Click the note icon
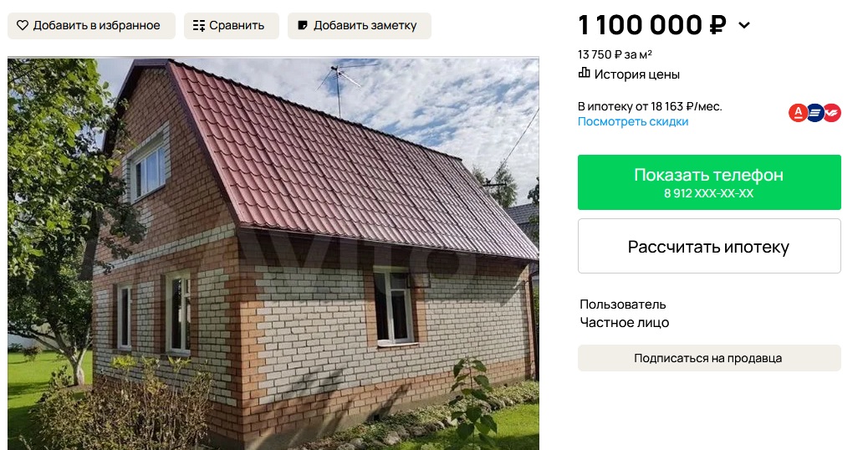Screen dimensions: 868x450 pyautogui.click(x=303, y=26)
